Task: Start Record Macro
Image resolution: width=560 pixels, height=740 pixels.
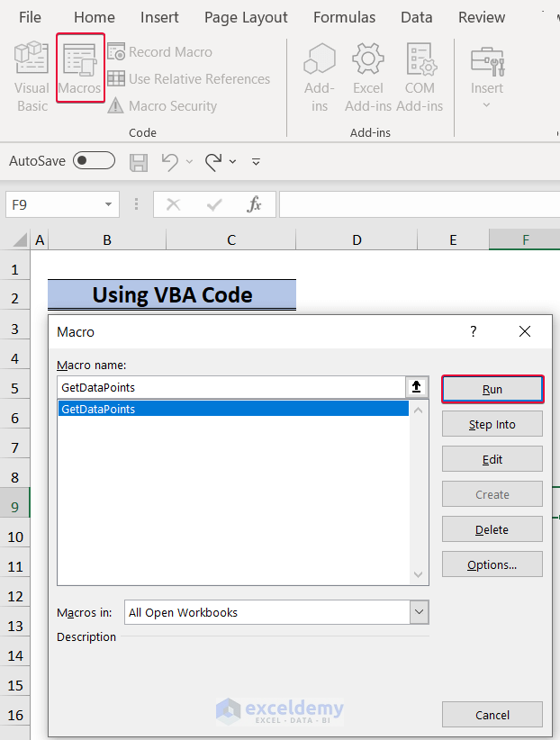Action: 160,52
